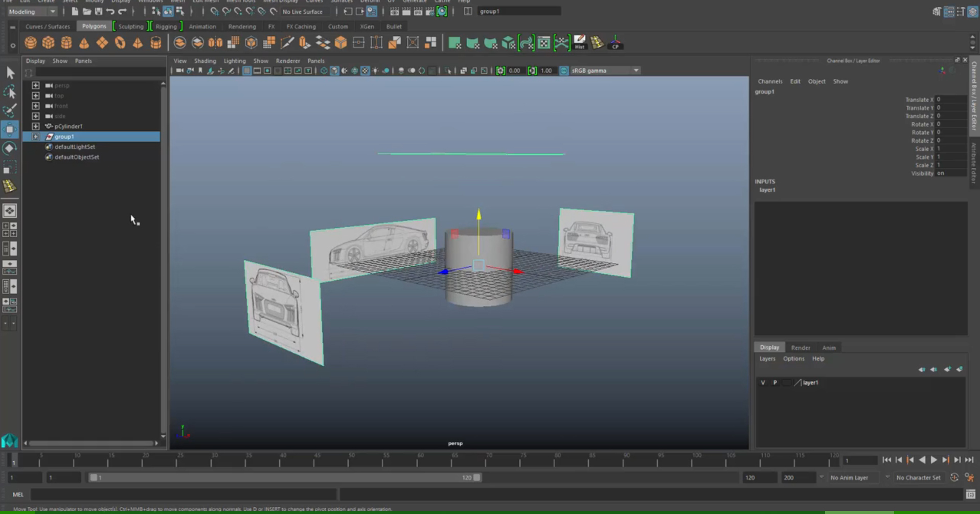Open the Shading menu in the viewport panel
The image size is (980, 514).
205,61
